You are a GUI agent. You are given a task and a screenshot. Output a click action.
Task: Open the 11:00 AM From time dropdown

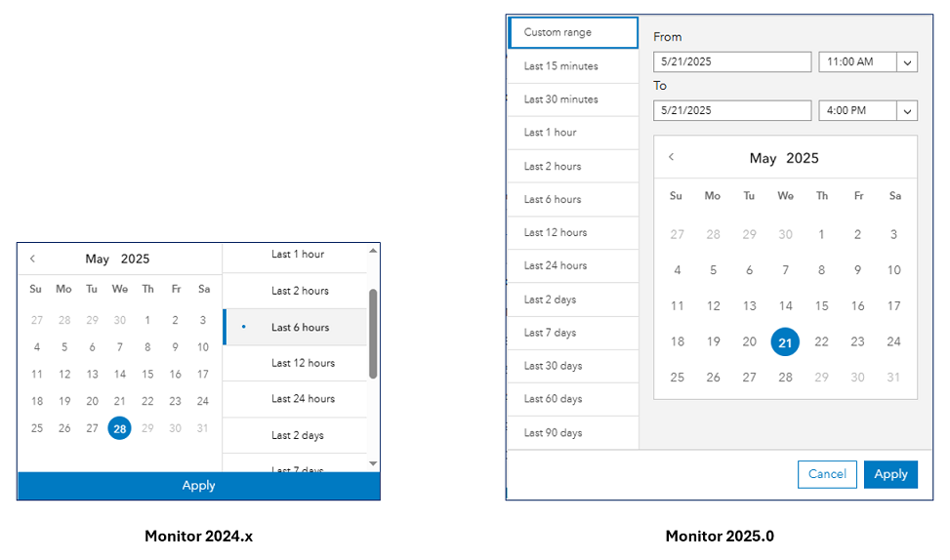pyautogui.click(x=907, y=61)
